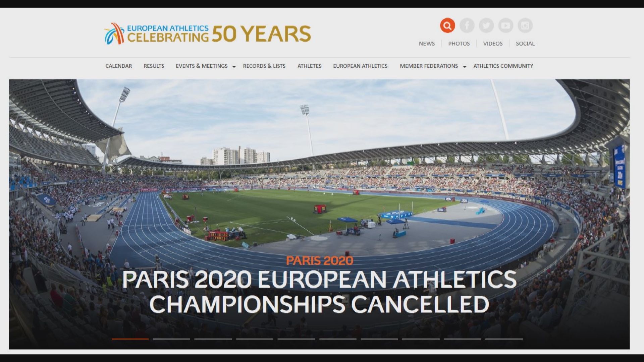The image size is (644, 362).
Task: Expand the Events & Meetings dropdown arrow
Action: pos(234,66)
